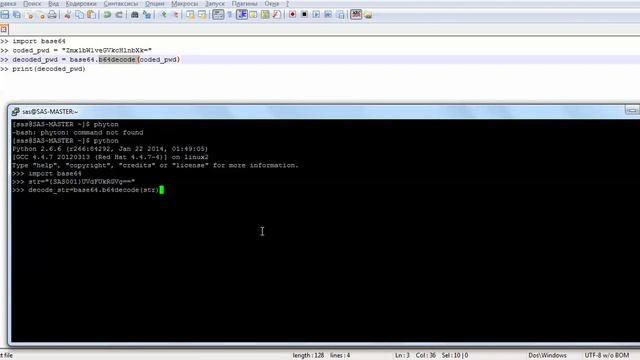Close the document tab via orange X

4,29
